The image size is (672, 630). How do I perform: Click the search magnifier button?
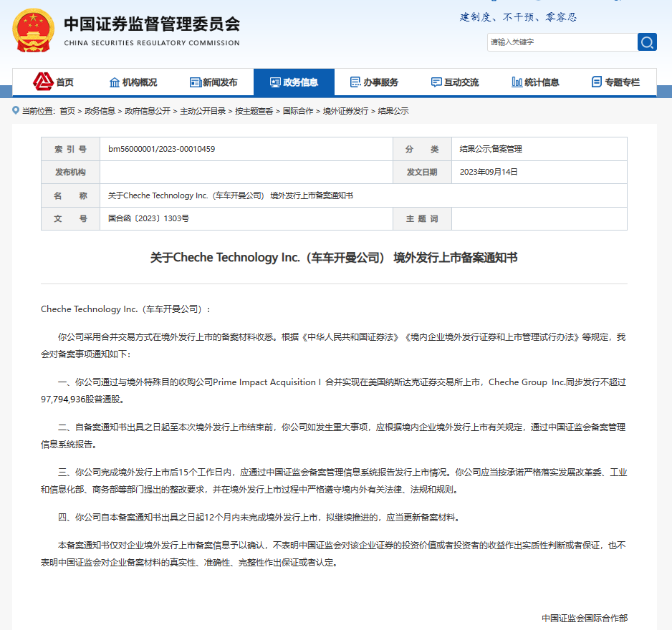click(647, 42)
